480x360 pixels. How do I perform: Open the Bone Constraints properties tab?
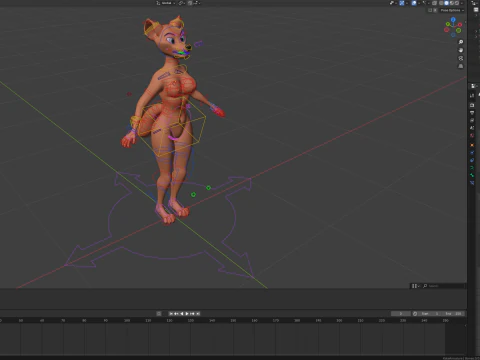click(x=472, y=183)
